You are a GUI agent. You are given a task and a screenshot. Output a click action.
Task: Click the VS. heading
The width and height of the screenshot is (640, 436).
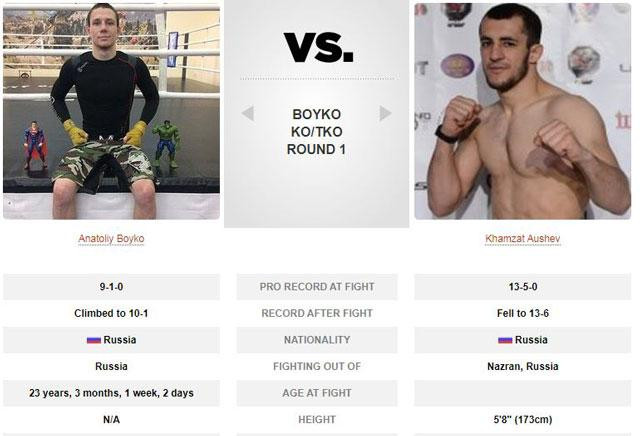(318, 46)
